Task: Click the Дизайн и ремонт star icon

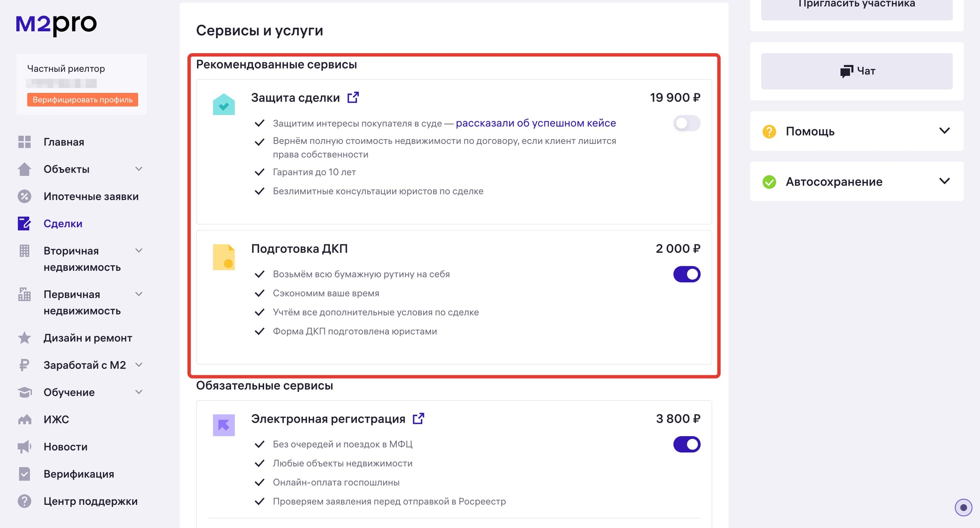Action: click(x=24, y=338)
